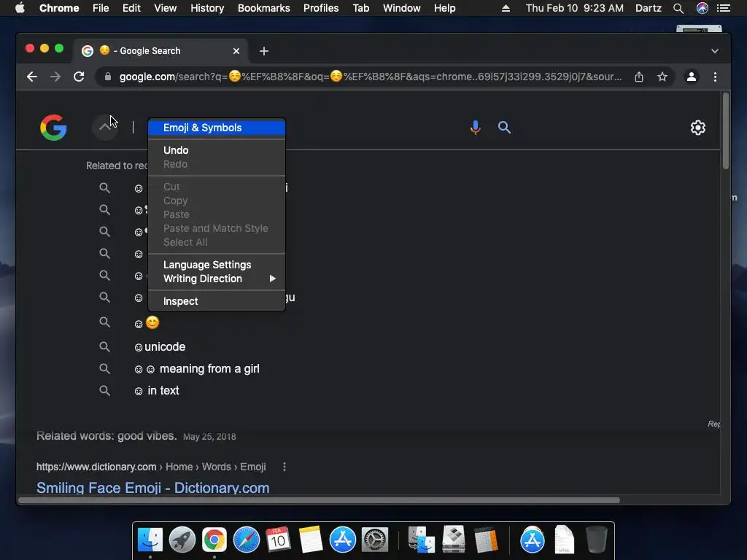
Task: Click the Siri icon in menu bar
Action: (703, 8)
